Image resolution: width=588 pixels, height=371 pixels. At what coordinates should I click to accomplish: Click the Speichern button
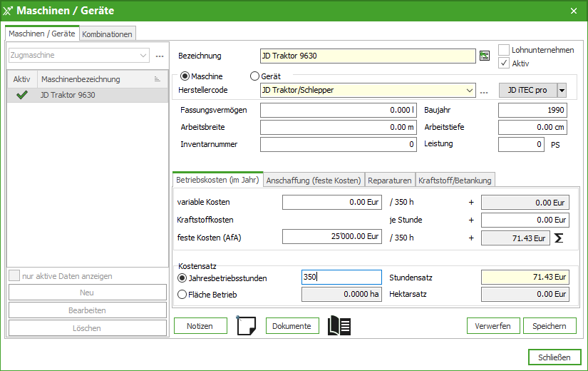tap(549, 326)
